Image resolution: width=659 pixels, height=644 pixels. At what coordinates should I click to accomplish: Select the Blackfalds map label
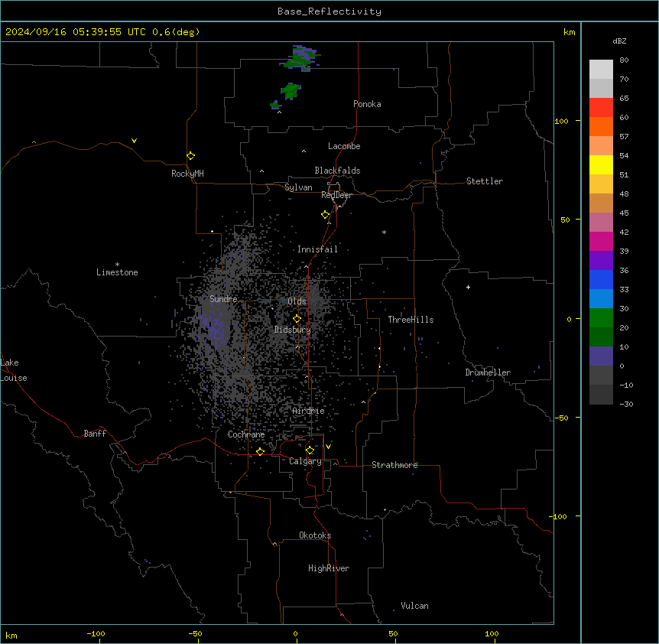(x=337, y=171)
